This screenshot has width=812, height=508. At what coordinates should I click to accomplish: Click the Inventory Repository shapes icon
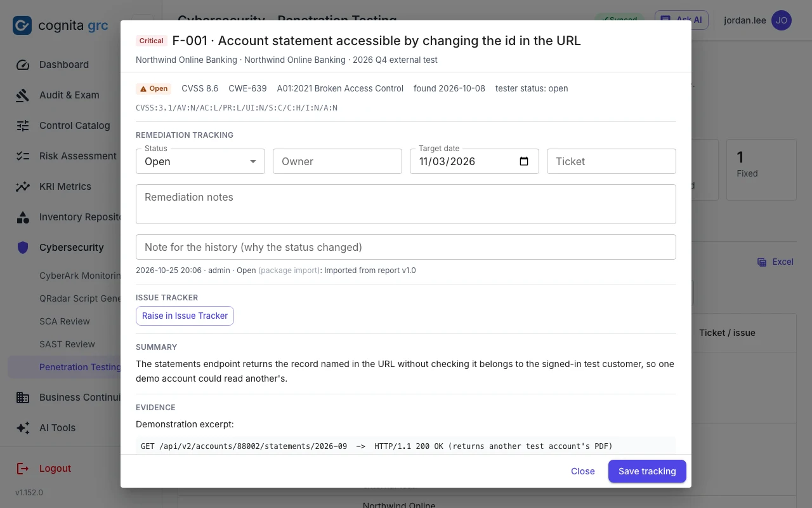click(23, 217)
